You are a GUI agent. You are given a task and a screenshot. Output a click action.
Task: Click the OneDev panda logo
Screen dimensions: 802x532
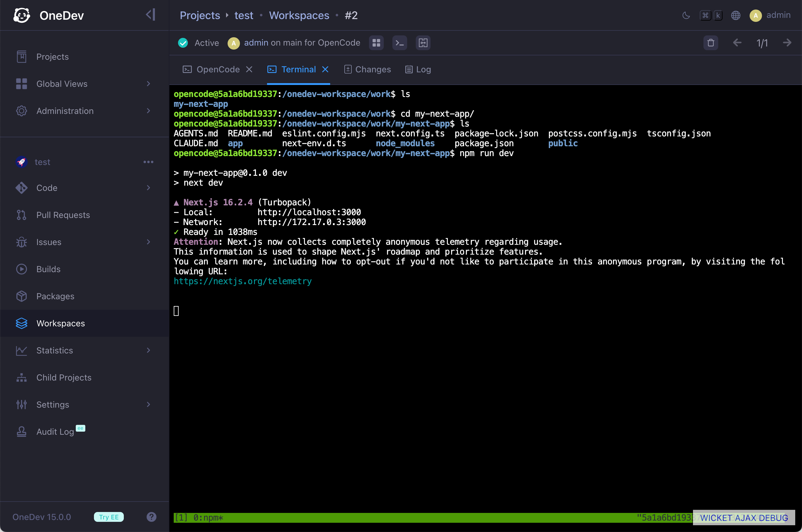(x=22, y=15)
